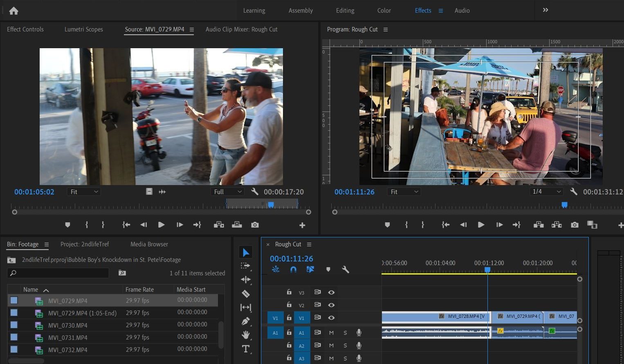Viewport: 624px width, 364px height.
Task: Toggle Snap magnet in timeline
Action: pyautogui.click(x=293, y=270)
